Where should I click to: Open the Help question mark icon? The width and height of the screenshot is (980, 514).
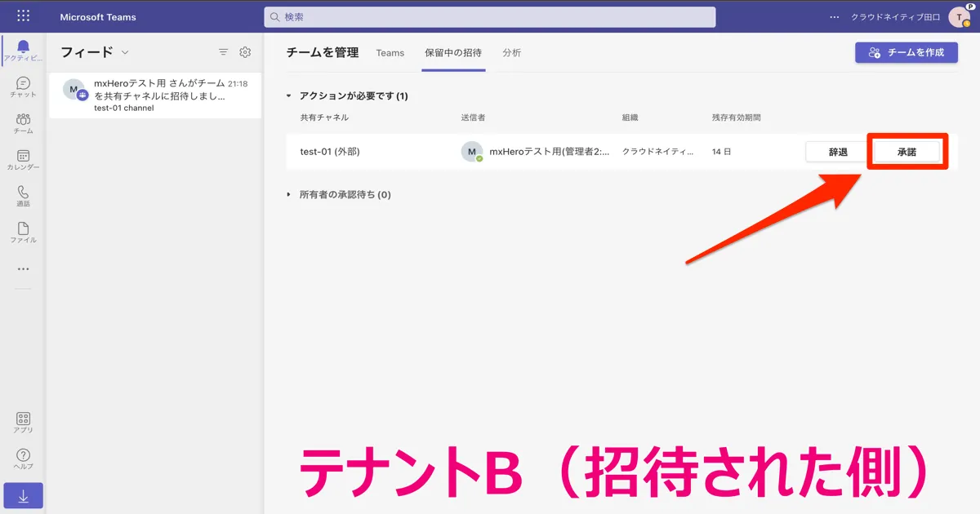pos(23,456)
